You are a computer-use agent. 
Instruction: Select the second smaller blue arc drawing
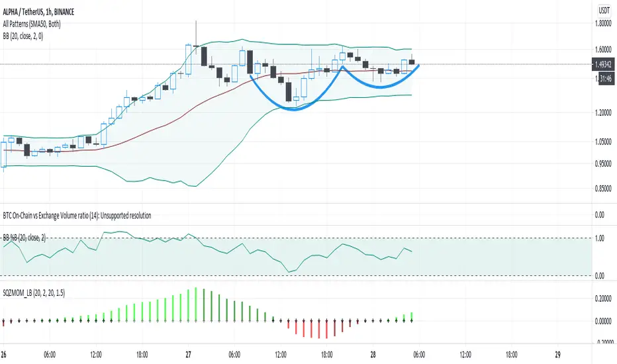[380, 79]
